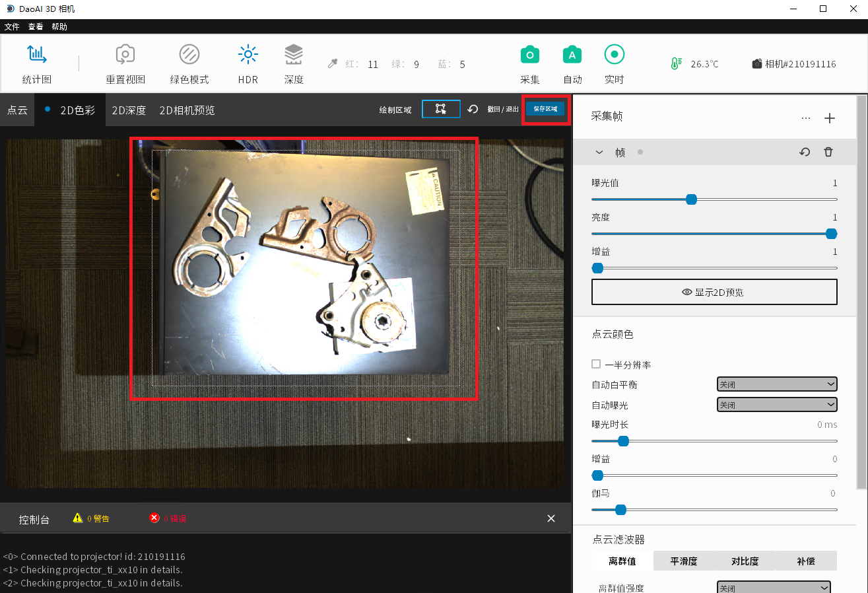The width and height of the screenshot is (868, 593).
Task: Click the right panel vertical scrollbar
Action: point(861,293)
